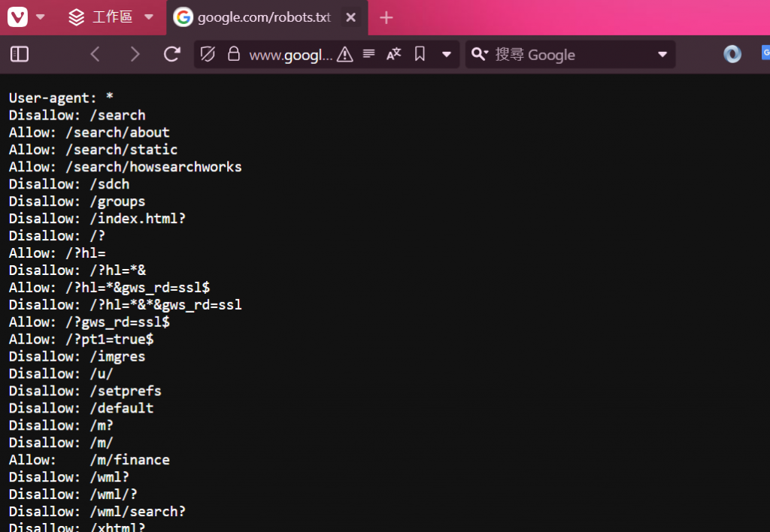Go forward to next page

click(x=135, y=54)
